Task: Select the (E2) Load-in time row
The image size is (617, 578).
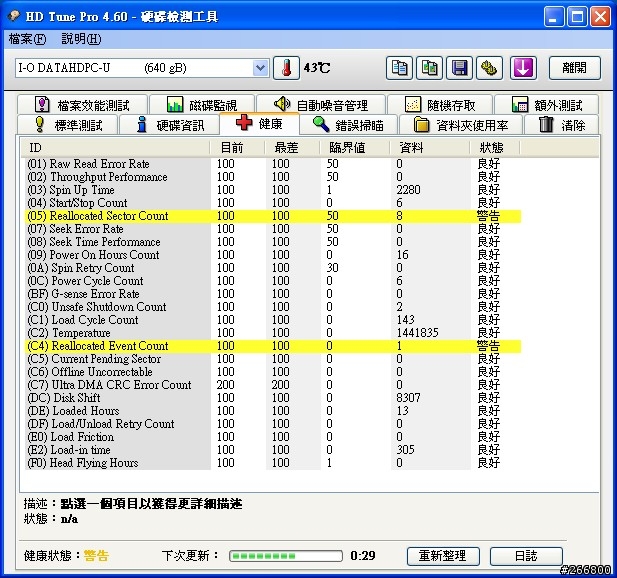Action: coord(273,449)
